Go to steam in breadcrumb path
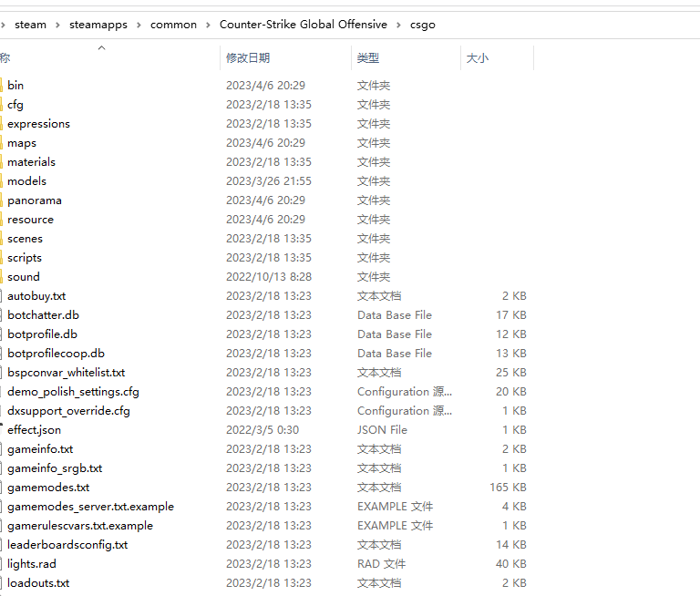This screenshot has width=700, height=596. [x=30, y=25]
